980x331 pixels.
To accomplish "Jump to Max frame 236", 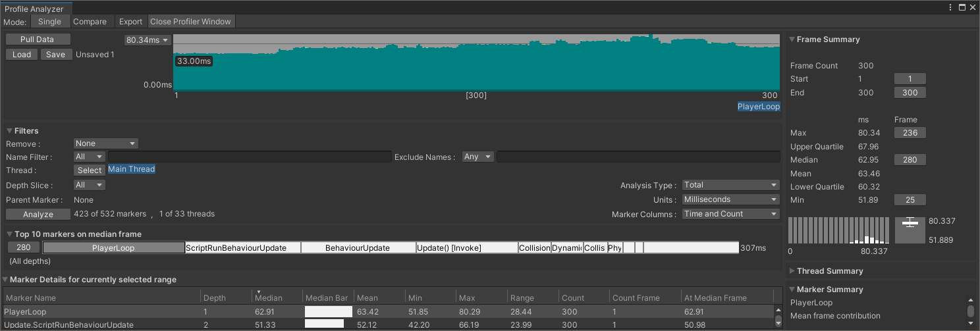I will (x=910, y=133).
